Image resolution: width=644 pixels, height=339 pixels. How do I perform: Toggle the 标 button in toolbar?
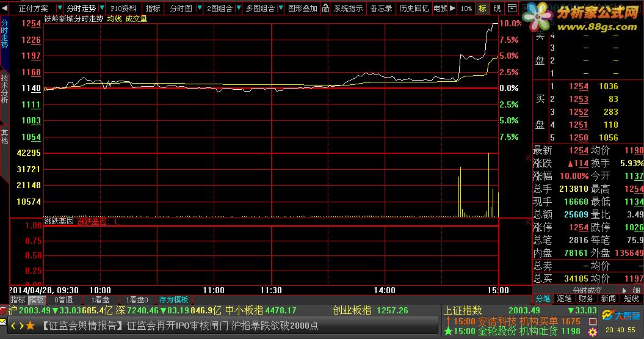click(482, 8)
